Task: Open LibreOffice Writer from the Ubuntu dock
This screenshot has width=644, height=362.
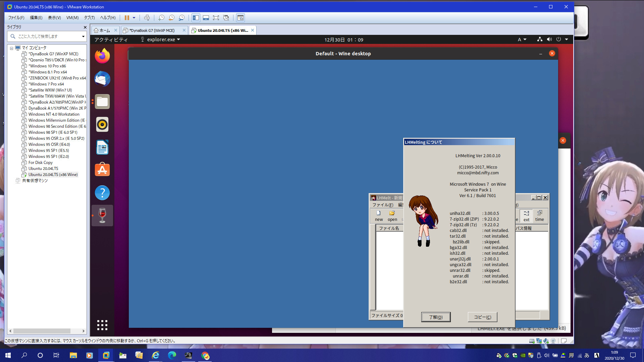Action: click(x=102, y=147)
